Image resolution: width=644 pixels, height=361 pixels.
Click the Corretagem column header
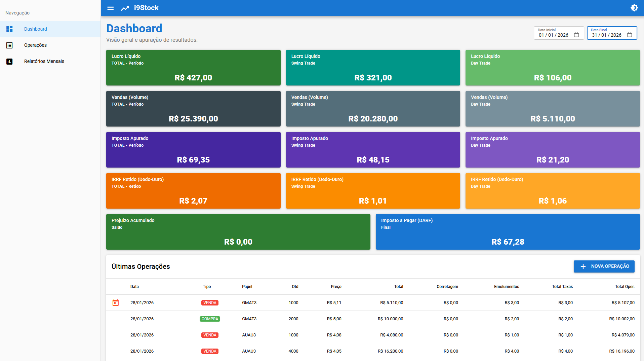point(447,287)
